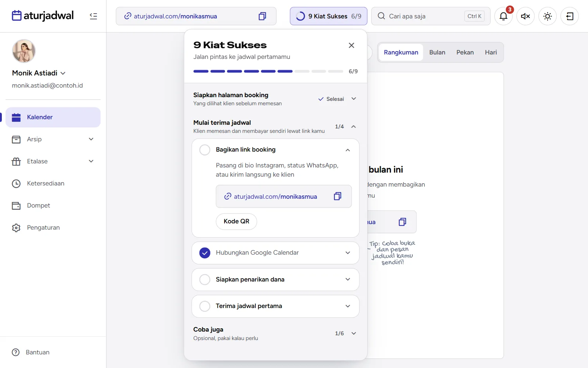
Task: Focus the Cari apa saja search field
Action: point(431,16)
